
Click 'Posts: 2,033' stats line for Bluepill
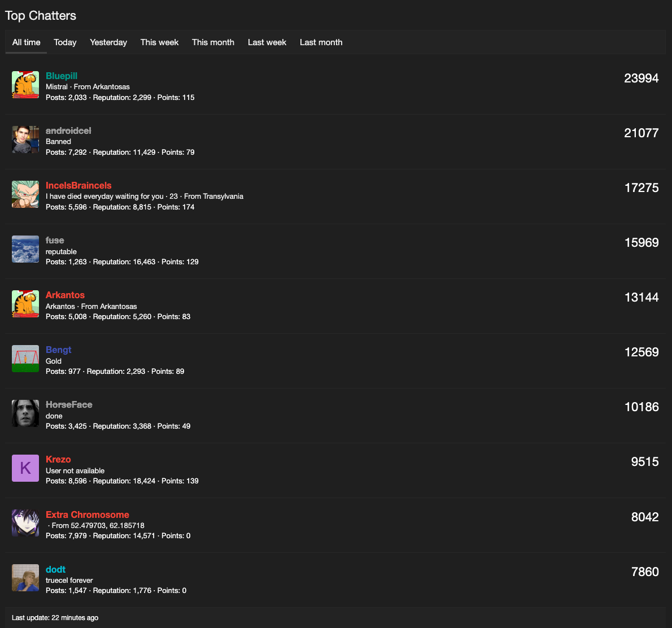click(x=120, y=98)
